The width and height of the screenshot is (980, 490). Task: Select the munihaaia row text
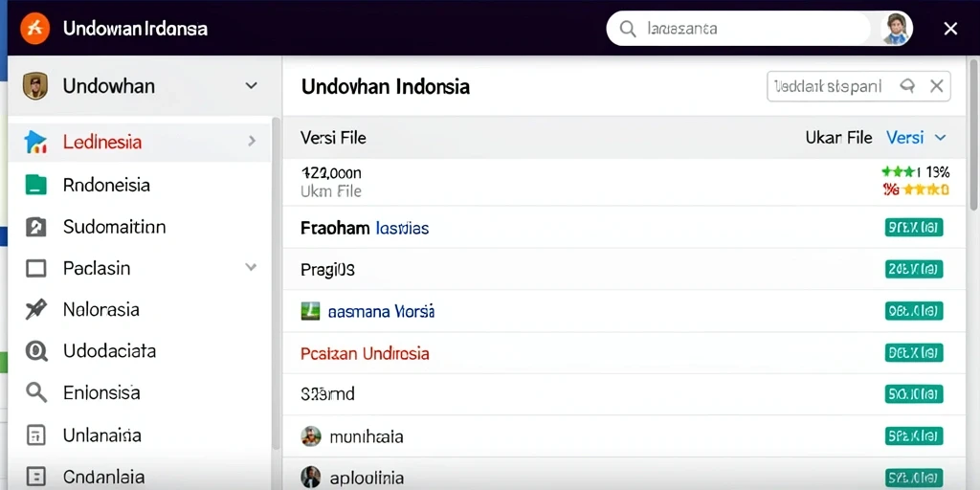367,436
